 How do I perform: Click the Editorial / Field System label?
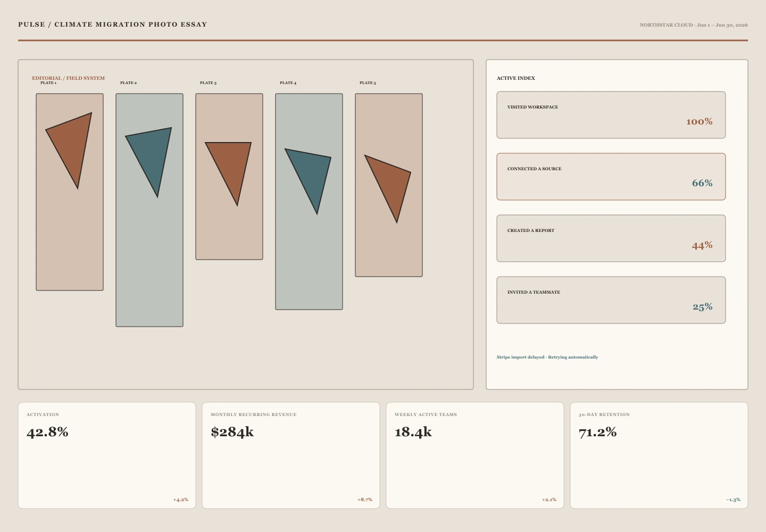[68, 78]
